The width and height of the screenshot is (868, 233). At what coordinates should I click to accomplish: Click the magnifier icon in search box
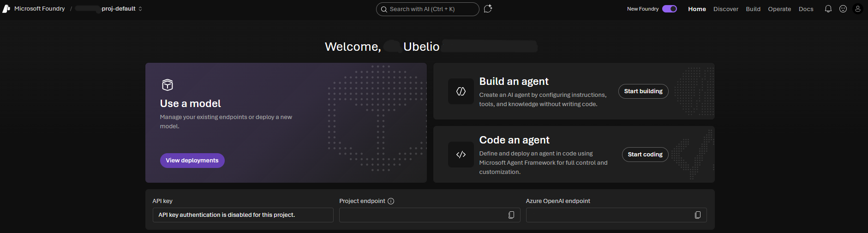[x=384, y=9]
